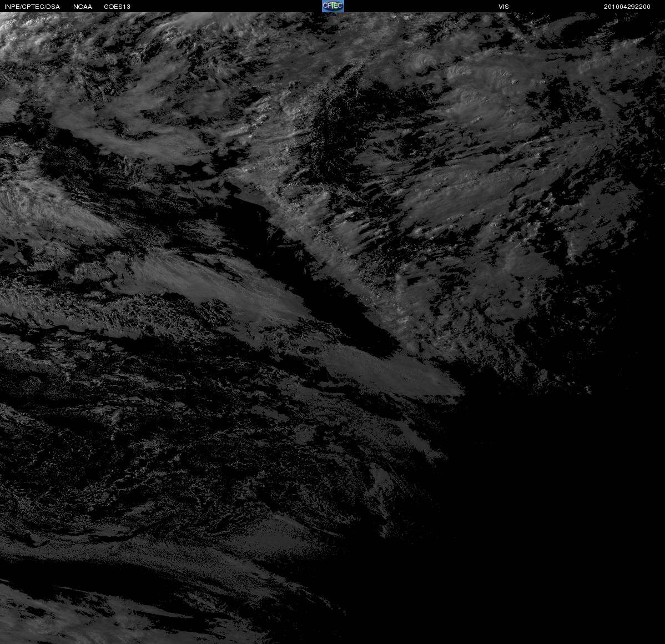Select the INPE/CPTEC/DSA header text
Viewport: 665px width, 644px height.
coord(32,7)
